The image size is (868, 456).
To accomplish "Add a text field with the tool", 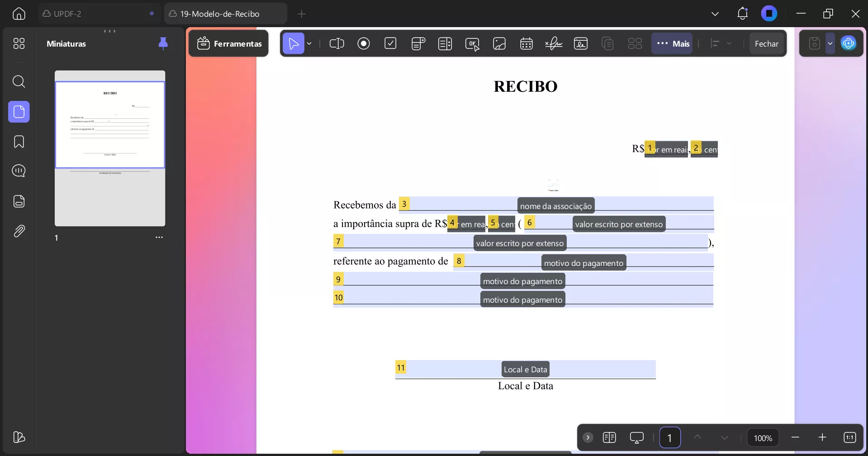I will click(x=337, y=43).
